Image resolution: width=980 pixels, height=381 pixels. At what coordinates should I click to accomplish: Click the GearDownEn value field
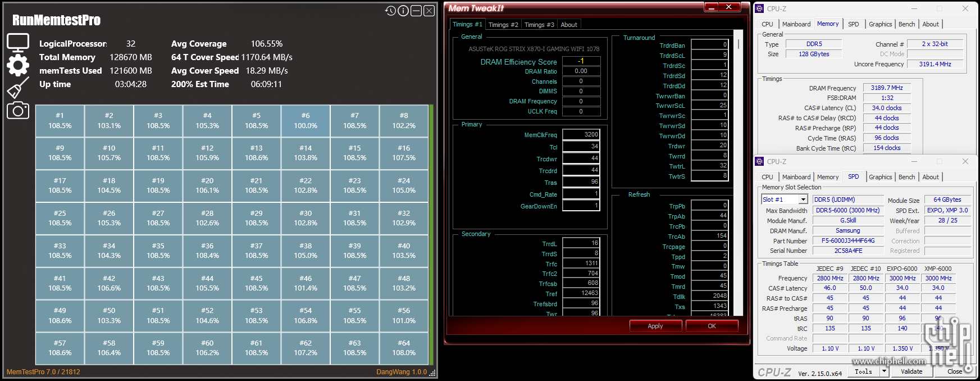tap(581, 206)
